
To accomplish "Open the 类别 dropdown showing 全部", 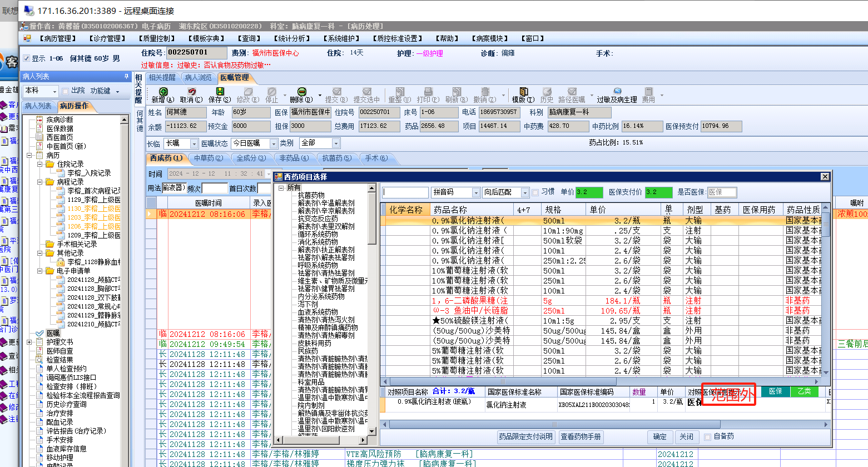I will 336,143.
